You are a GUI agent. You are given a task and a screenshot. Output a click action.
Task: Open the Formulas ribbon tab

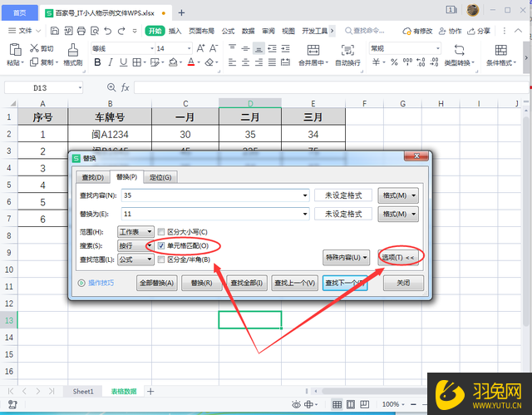(x=228, y=31)
